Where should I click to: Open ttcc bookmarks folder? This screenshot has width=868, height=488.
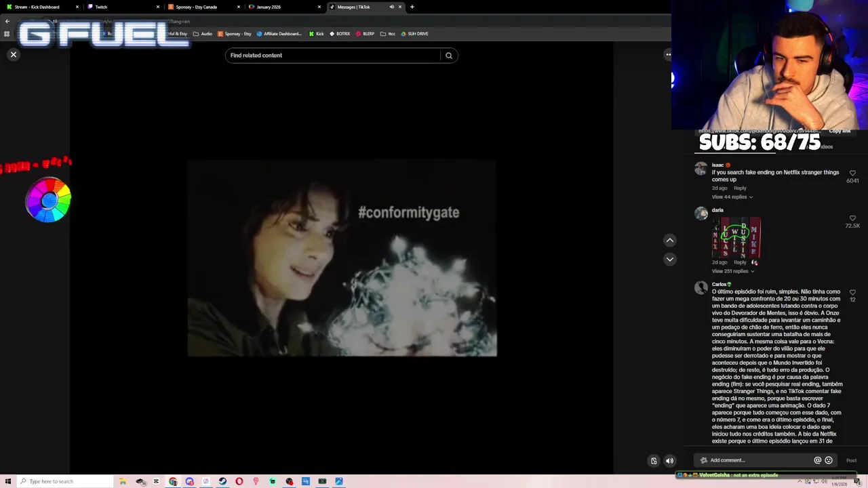click(x=388, y=34)
